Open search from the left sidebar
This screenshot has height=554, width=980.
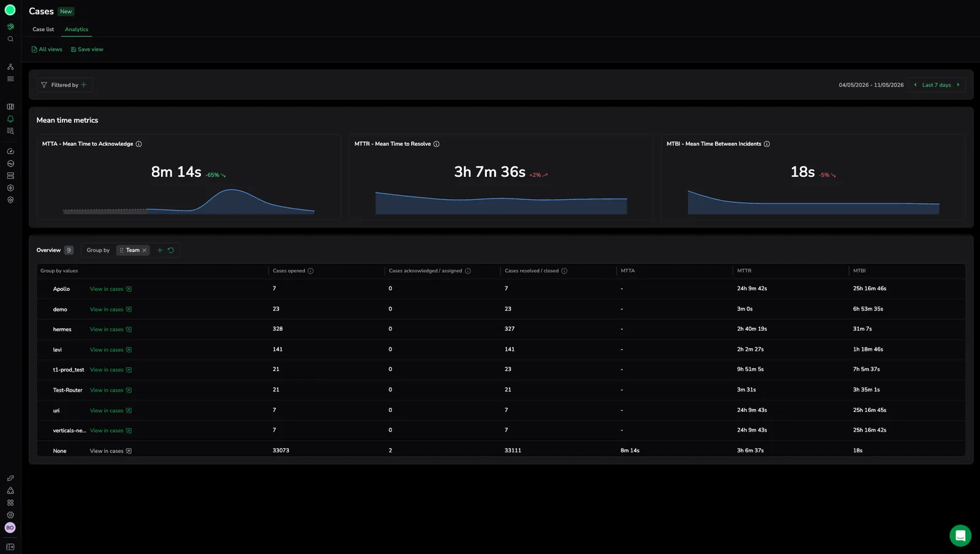tap(10, 39)
